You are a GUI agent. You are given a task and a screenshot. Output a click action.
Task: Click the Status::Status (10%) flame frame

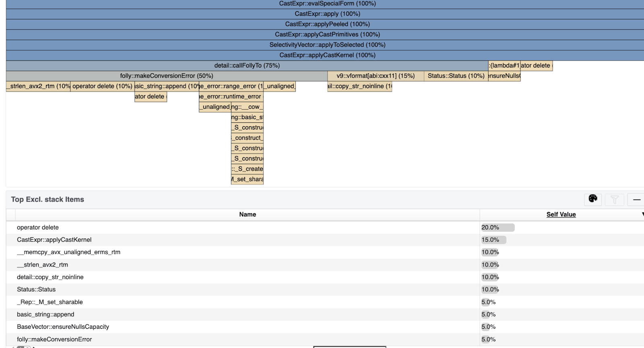pos(456,76)
